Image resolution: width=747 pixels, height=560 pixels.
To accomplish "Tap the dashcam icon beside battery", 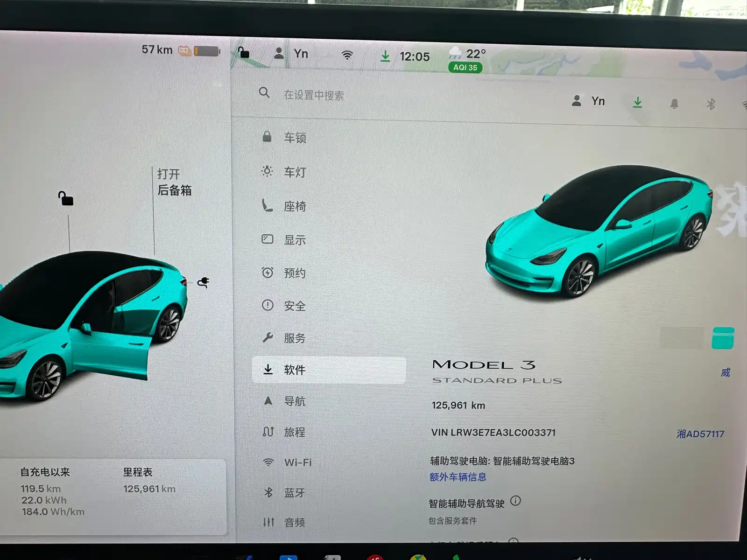I will [184, 50].
